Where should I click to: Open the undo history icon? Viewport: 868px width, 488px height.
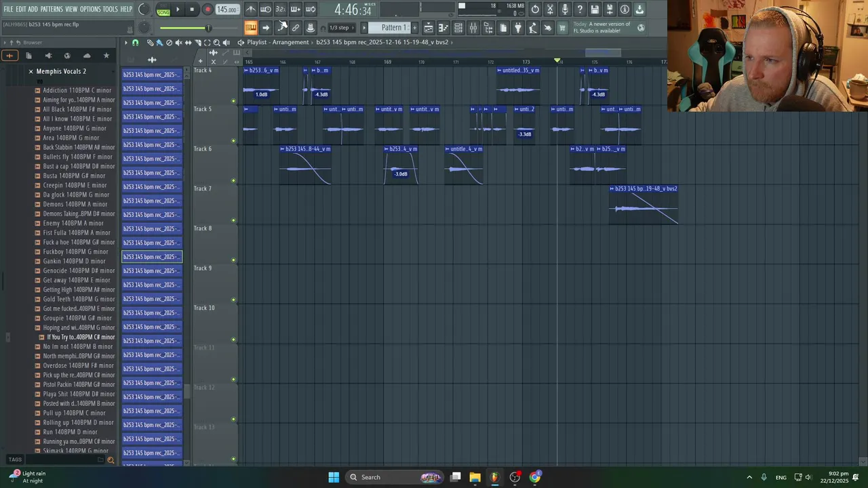[535, 9]
